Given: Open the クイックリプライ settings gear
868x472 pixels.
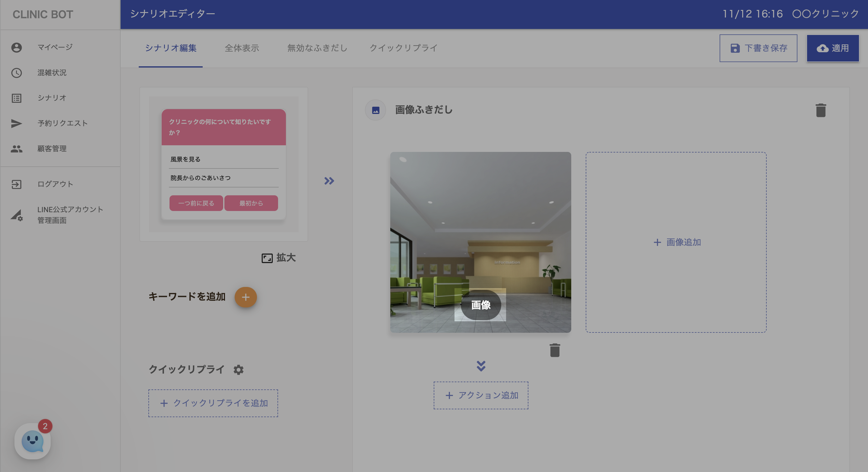Looking at the screenshot, I should (x=238, y=370).
